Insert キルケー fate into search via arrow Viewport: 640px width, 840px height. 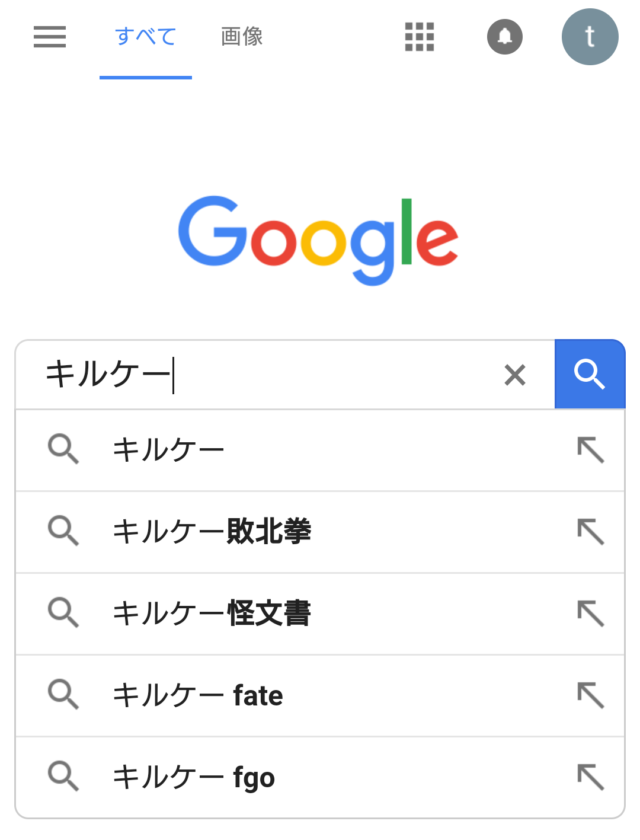pos(591,695)
